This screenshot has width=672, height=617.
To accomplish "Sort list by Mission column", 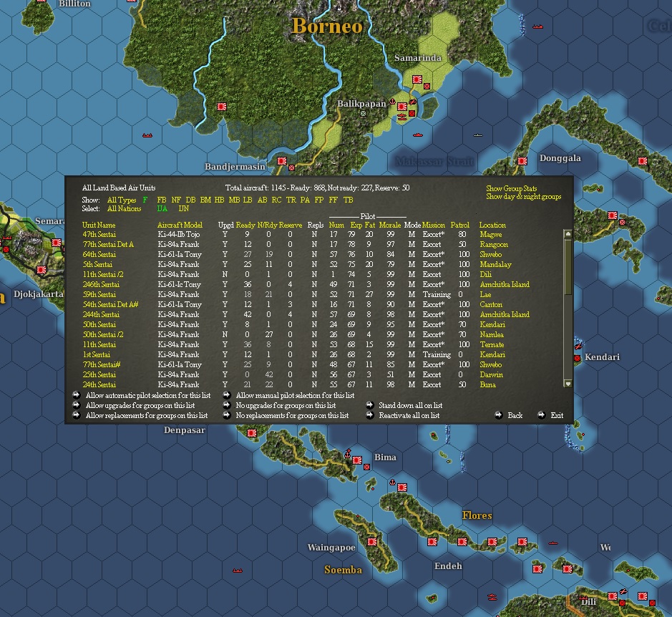I will (x=433, y=225).
